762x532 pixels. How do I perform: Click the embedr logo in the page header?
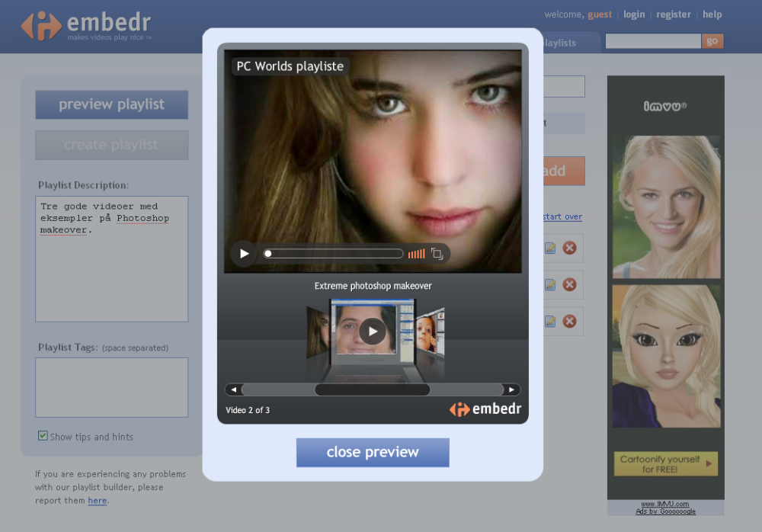pos(86,25)
